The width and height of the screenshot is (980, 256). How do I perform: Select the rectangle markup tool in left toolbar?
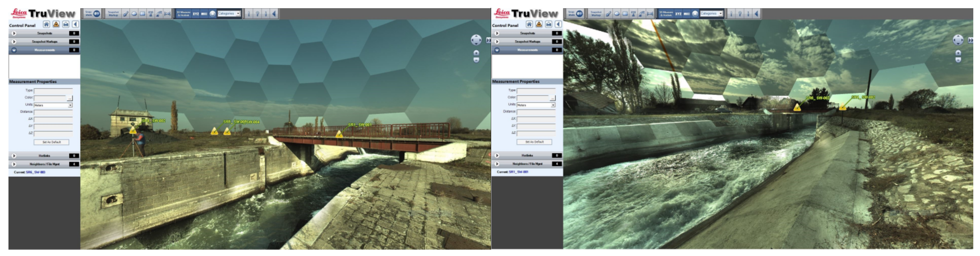pos(142,14)
